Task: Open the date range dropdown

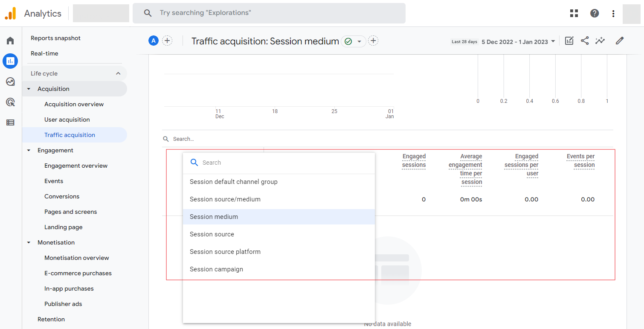Action: click(518, 41)
